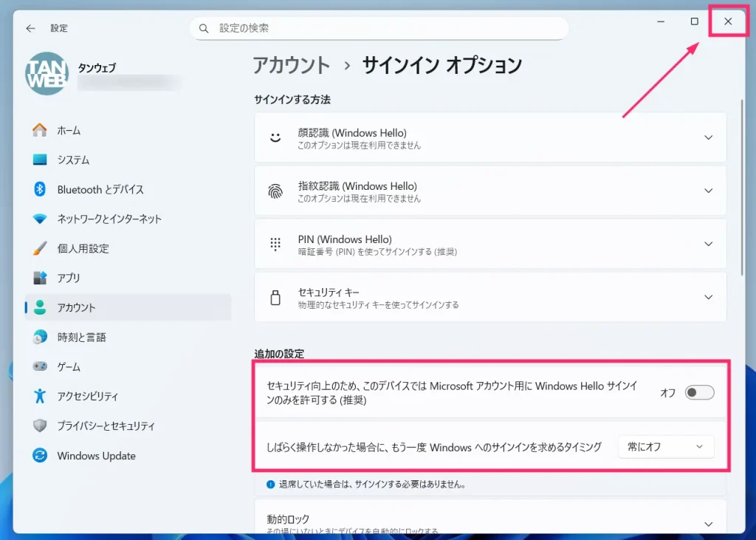The height and width of the screenshot is (540, 756).
Task: Click the 顔認識 smiley face icon
Action: 275,137
